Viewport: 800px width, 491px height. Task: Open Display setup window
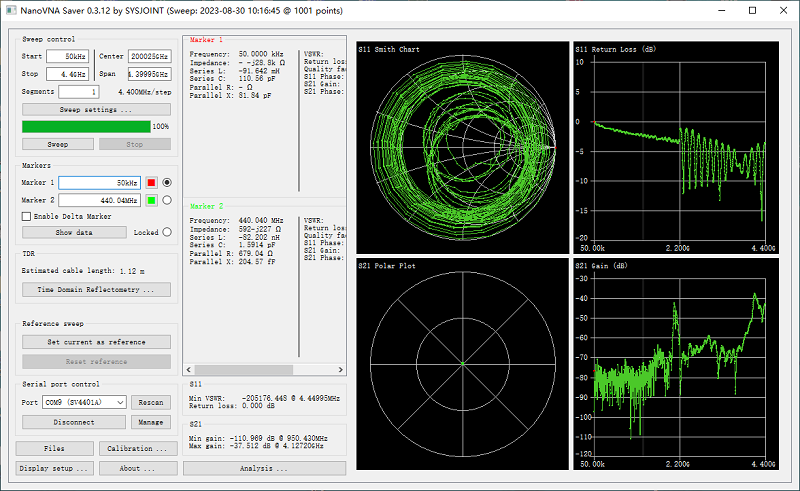coord(55,467)
